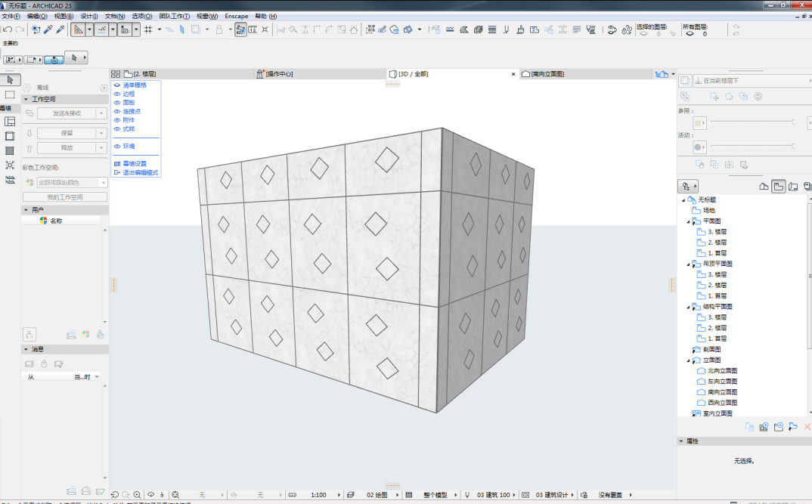Open View Map icon in navigator
The height and width of the screenshot is (504, 812).
(778, 187)
